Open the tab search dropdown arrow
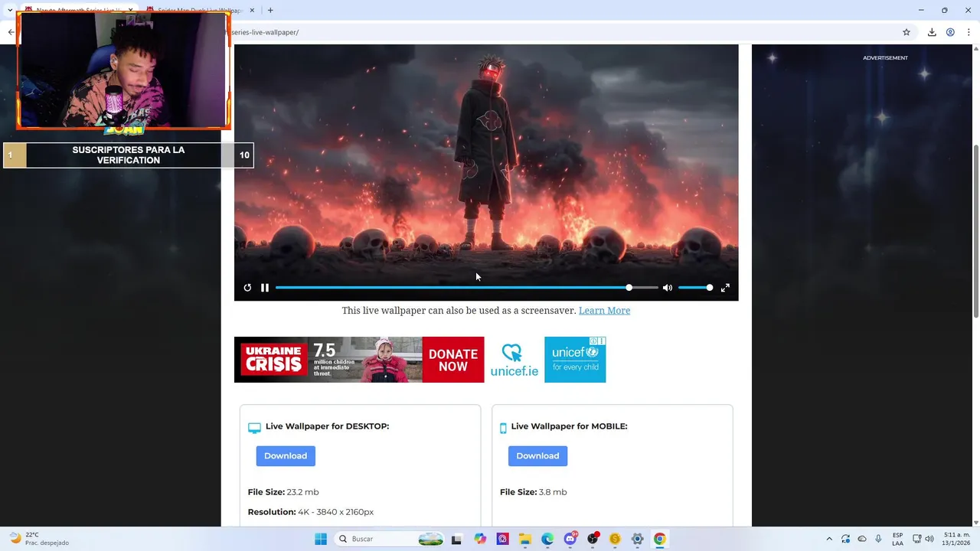 pos(10,11)
